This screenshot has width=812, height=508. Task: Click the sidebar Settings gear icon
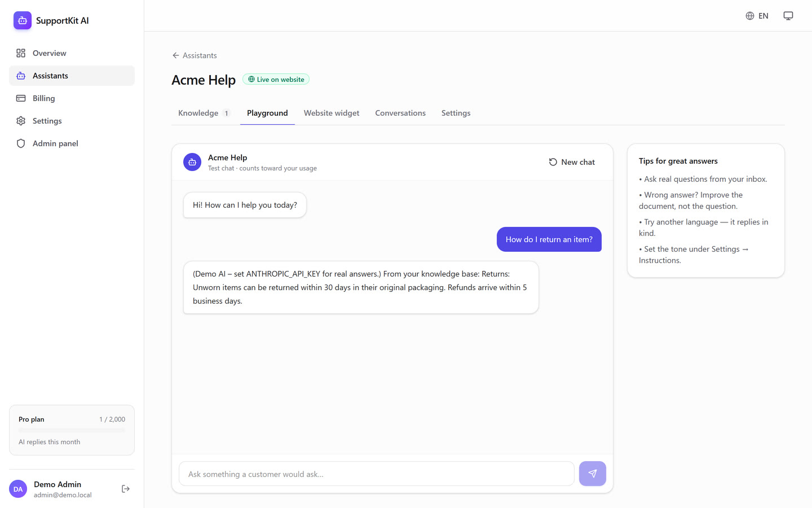click(21, 121)
